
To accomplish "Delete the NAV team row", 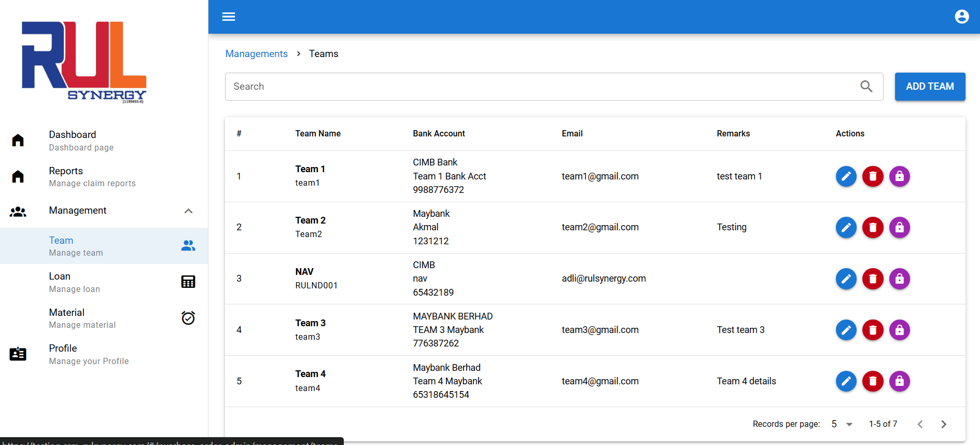I will click(x=873, y=279).
